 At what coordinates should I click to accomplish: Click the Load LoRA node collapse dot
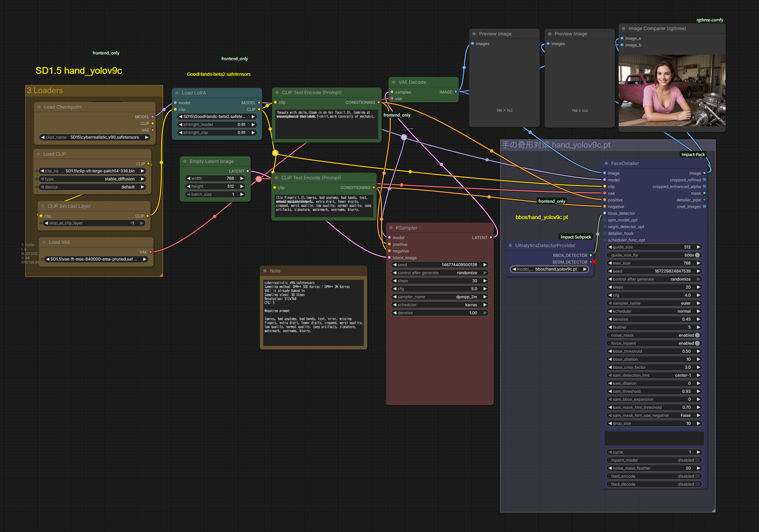(177, 93)
